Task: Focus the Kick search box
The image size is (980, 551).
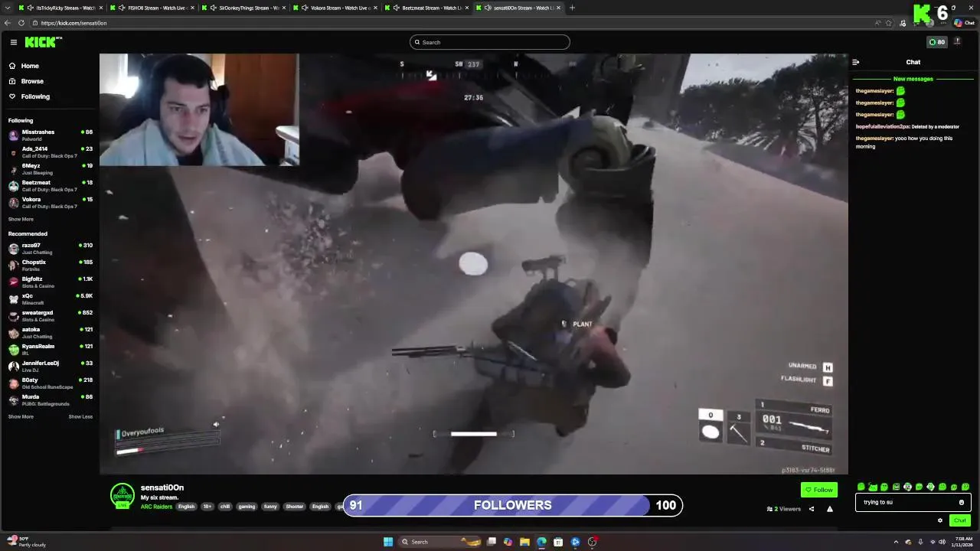Action: pos(490,42)
